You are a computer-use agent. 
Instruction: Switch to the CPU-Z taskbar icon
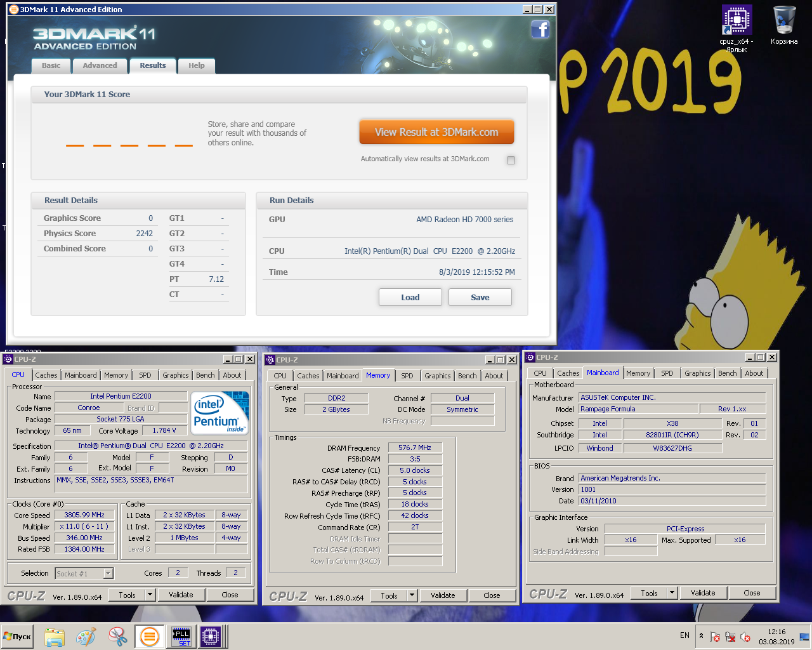(x=211, y=637)
